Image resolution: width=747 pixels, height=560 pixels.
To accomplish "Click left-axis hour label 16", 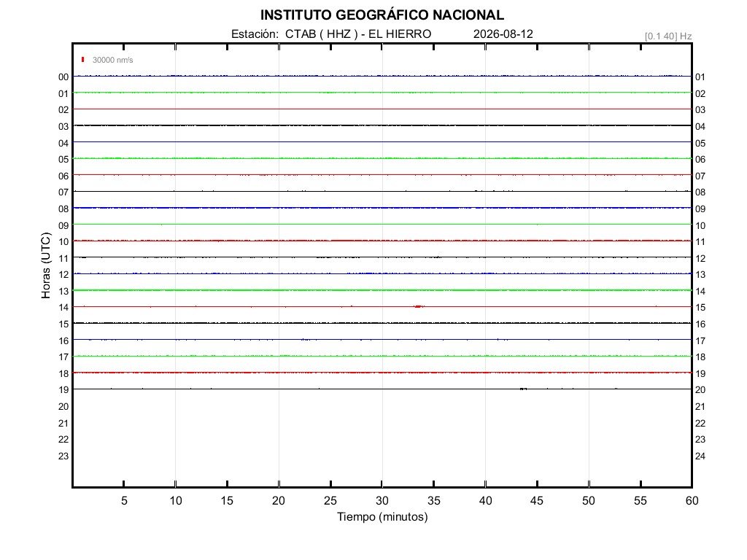I will click(x=63, y=341).
